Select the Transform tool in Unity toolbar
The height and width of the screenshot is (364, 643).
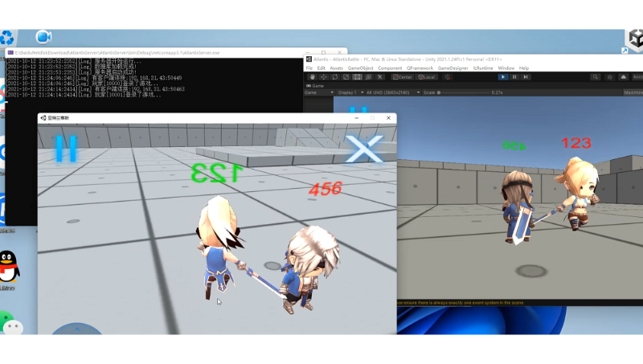(369, 77)
